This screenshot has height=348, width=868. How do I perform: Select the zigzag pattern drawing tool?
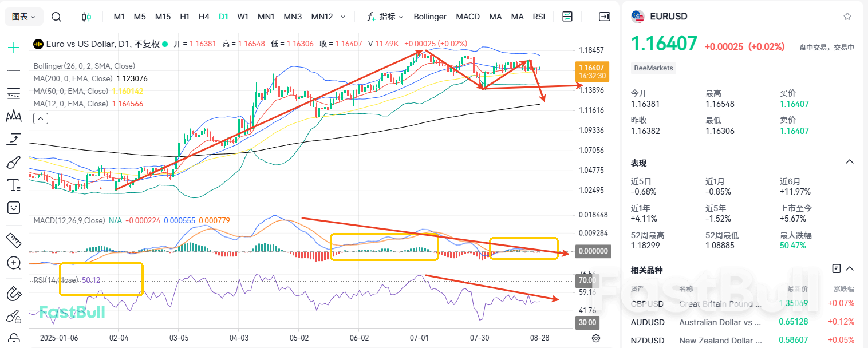(x=13, y=116)
